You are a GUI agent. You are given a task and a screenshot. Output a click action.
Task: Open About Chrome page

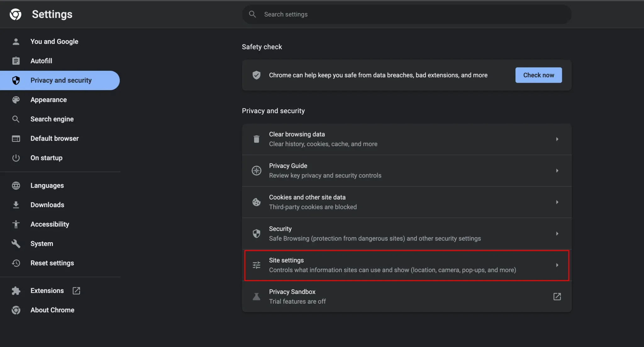52,310
